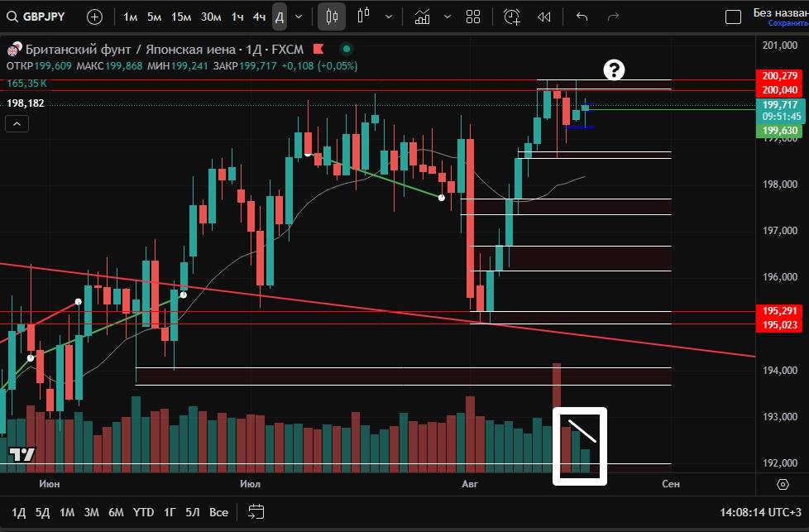Select the 3М date range
This screenshot has width=809, height=532.
[x=91, y=512]
